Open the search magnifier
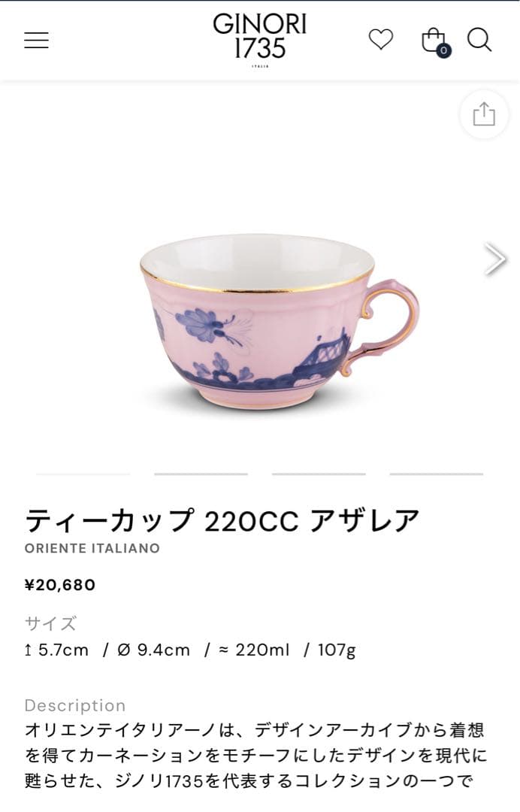This screenshot has height=812, width=520. [479, 40]
